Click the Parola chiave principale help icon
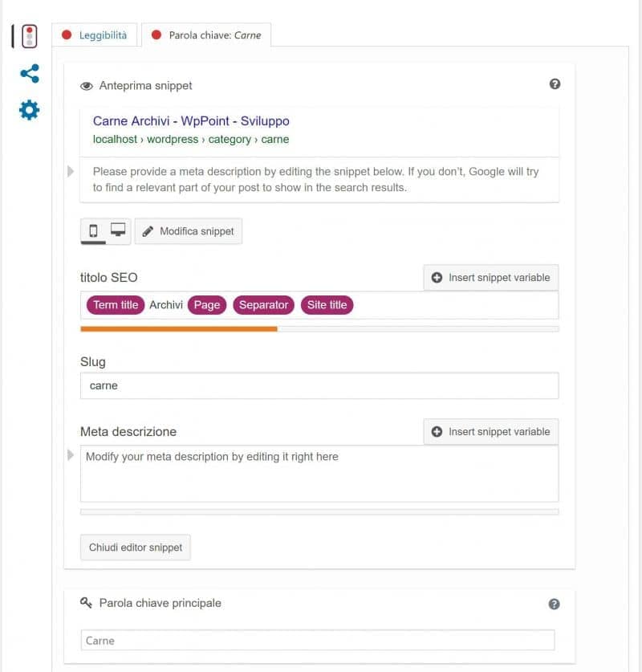This screenshot has width=642, height=672. coord(554,604)
